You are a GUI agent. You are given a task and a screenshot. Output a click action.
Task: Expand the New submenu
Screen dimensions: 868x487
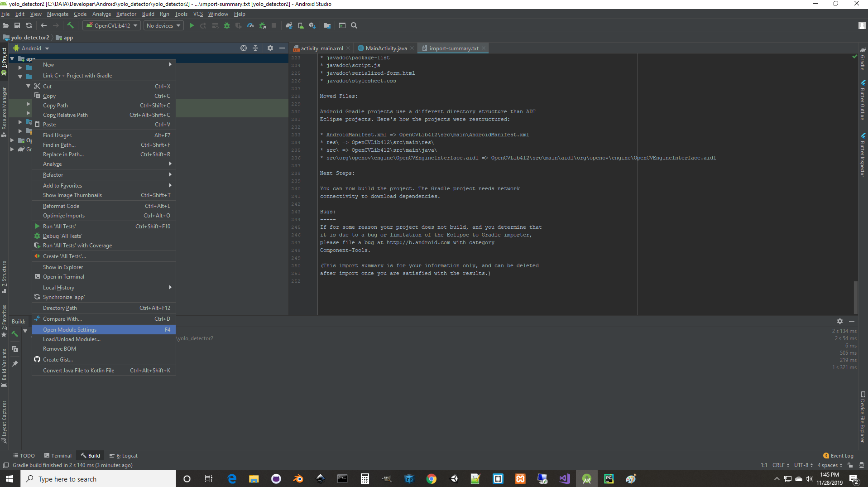[x=104, y=65]
